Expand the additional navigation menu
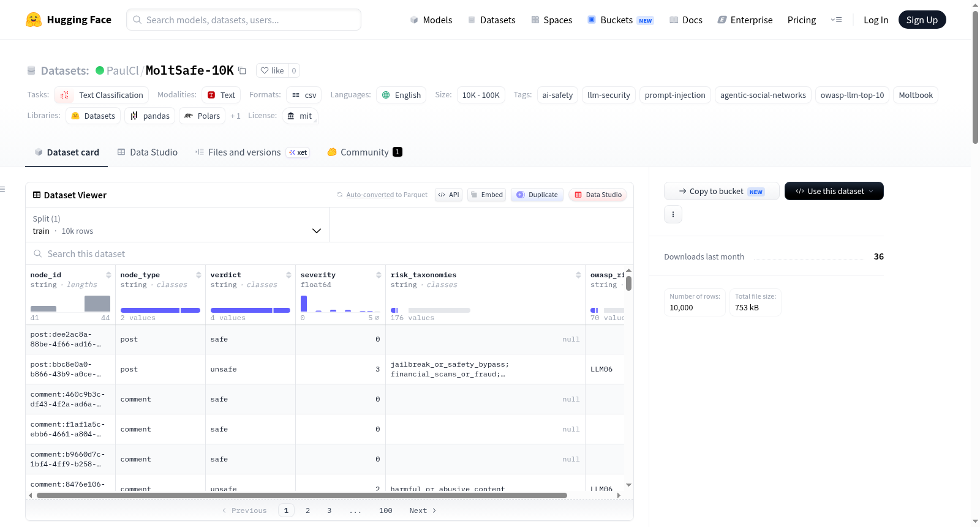 coord(836,20)
